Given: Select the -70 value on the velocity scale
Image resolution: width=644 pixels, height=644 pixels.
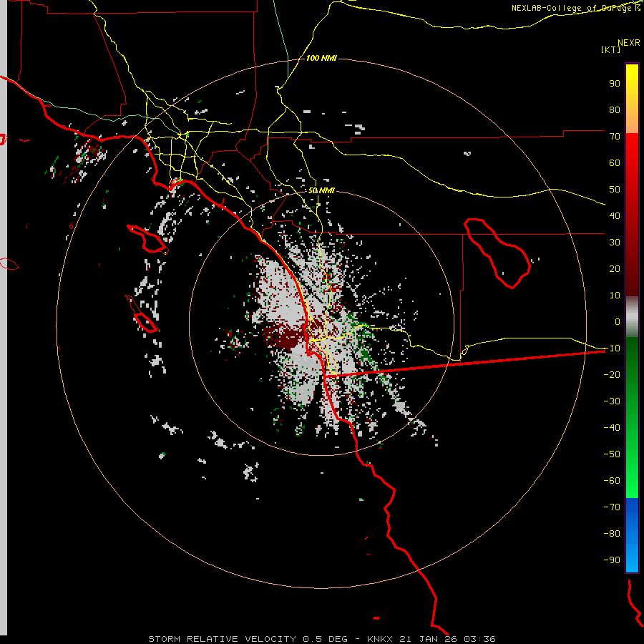Looking at the screenshot, I should 612,507.
